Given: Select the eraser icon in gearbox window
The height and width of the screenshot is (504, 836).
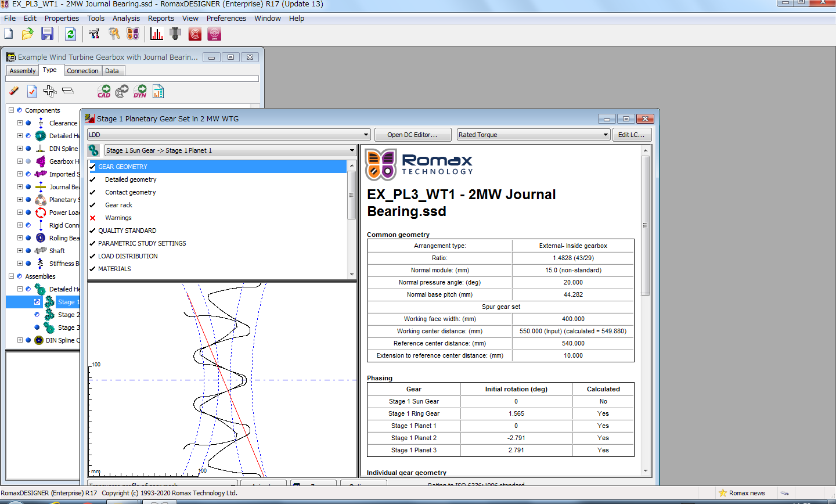Looking at the screenshot, I should [x=15, y=91].
